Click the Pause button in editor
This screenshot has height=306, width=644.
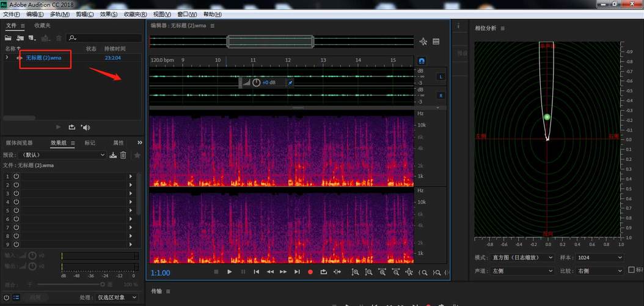tap(243, 272)
